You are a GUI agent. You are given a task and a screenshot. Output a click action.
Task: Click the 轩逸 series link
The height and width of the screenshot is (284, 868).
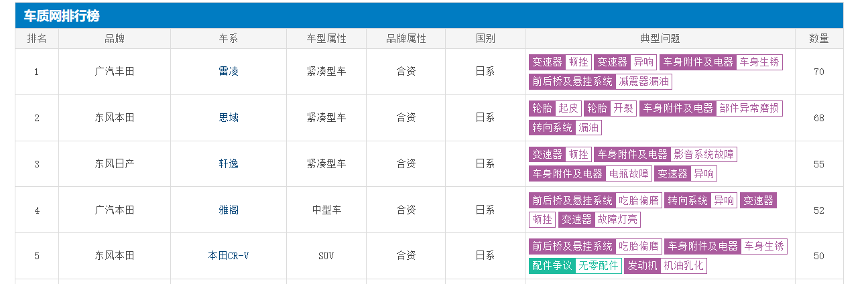point(229,164)
